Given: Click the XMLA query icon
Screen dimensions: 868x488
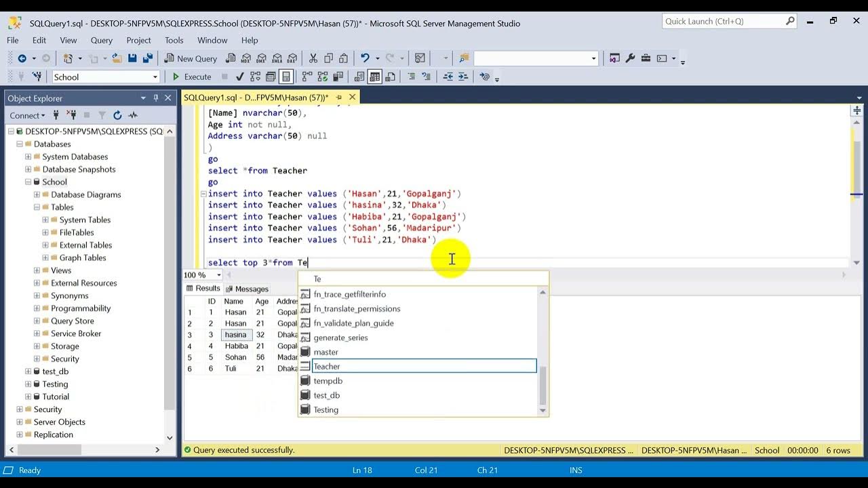Looking at the screenshot, I should (x=277, y=58).
